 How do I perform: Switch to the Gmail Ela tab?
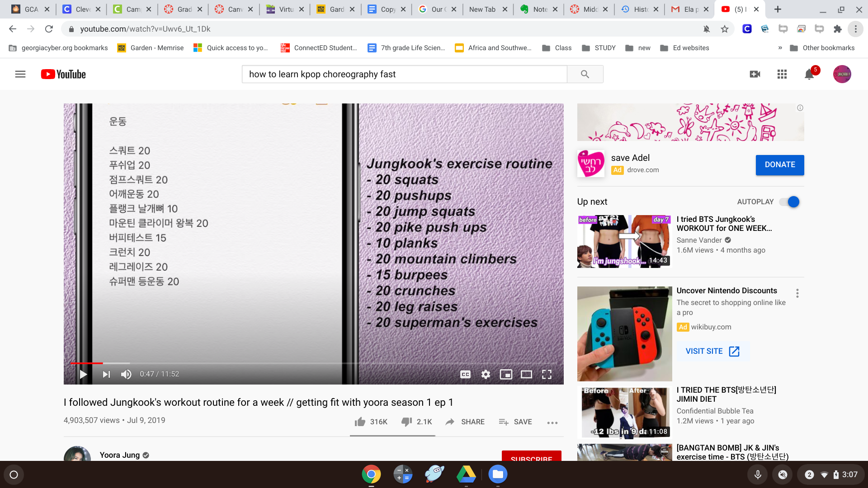(690, 9)
